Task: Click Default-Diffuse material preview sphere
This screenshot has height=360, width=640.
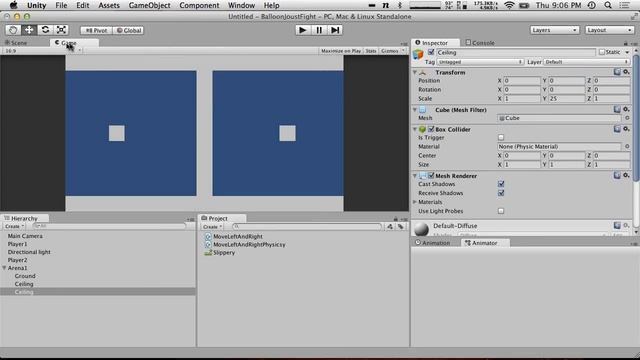Action: tap(421, 229)
